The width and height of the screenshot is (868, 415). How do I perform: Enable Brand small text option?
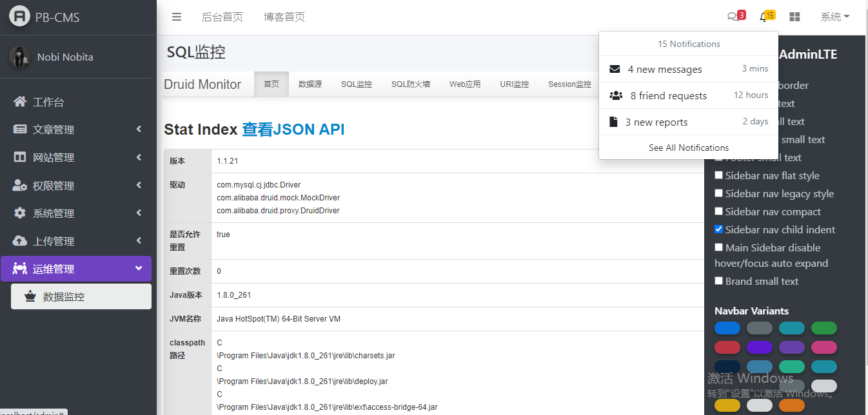[x=718, y=281]
